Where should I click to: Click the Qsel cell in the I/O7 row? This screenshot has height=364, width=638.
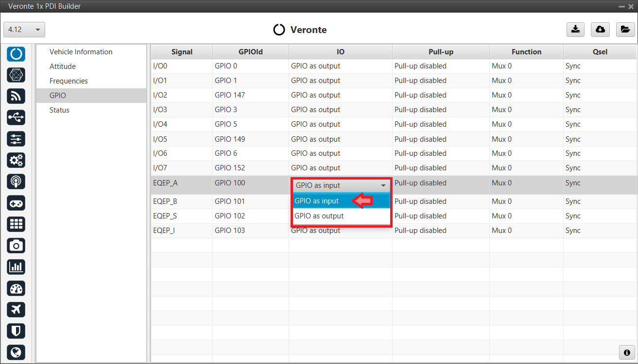click(x=600, y=168)
